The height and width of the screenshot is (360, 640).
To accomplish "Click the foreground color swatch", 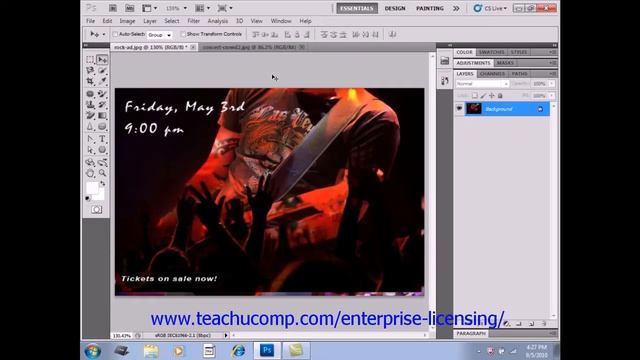I will [92, 188].
